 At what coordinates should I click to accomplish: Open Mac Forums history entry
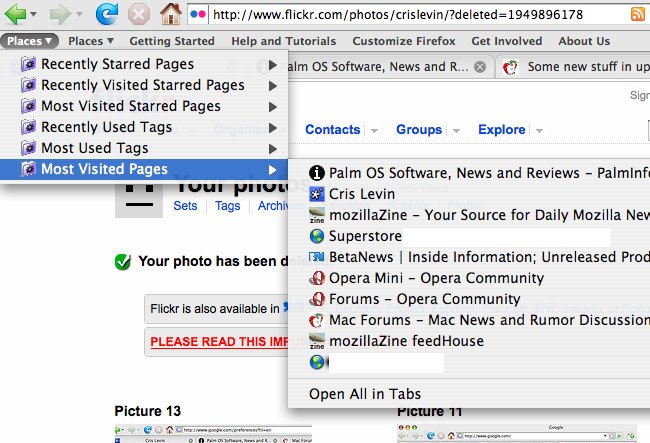(x=469, y=320)
